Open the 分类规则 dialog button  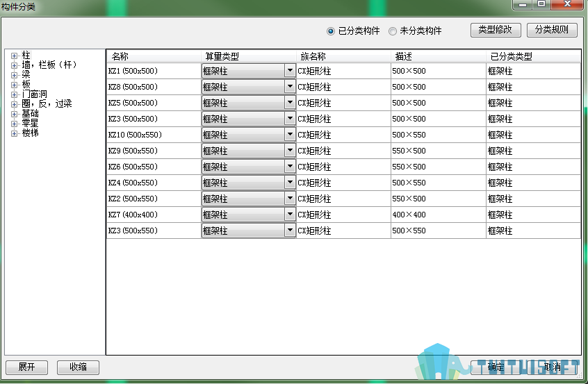[552, 30]
